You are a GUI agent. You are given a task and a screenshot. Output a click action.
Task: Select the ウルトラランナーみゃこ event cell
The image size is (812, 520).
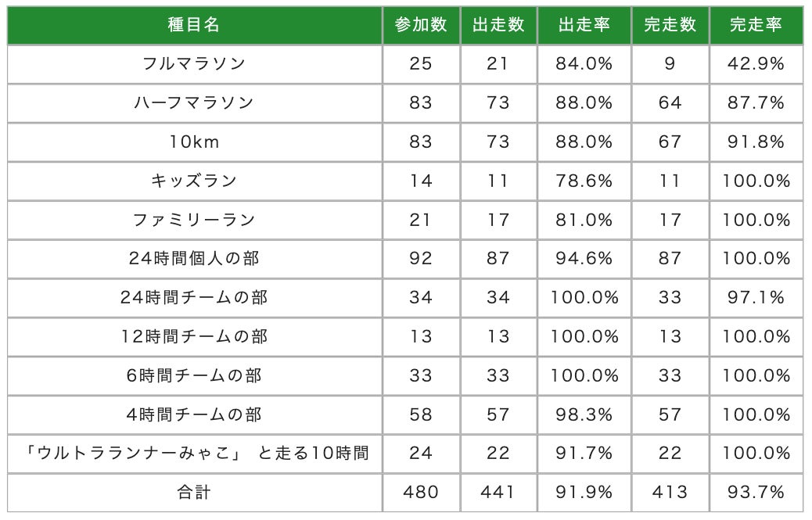click(x=194, y=453)
